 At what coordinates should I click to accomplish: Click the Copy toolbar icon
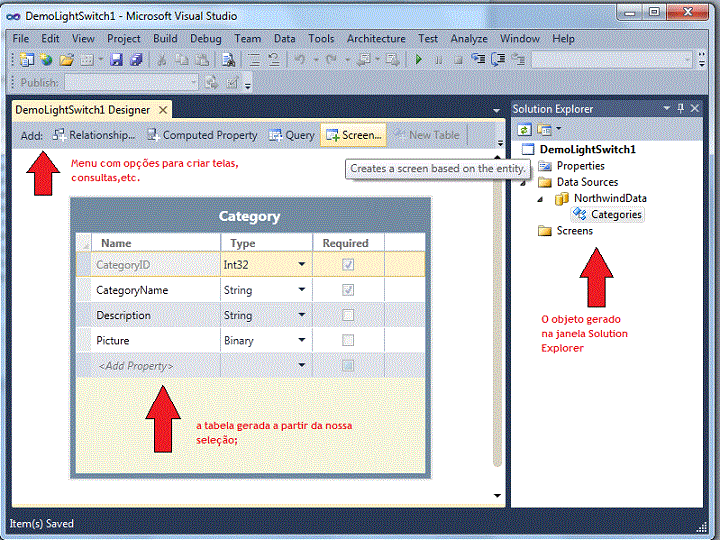[x=182, y=60]
